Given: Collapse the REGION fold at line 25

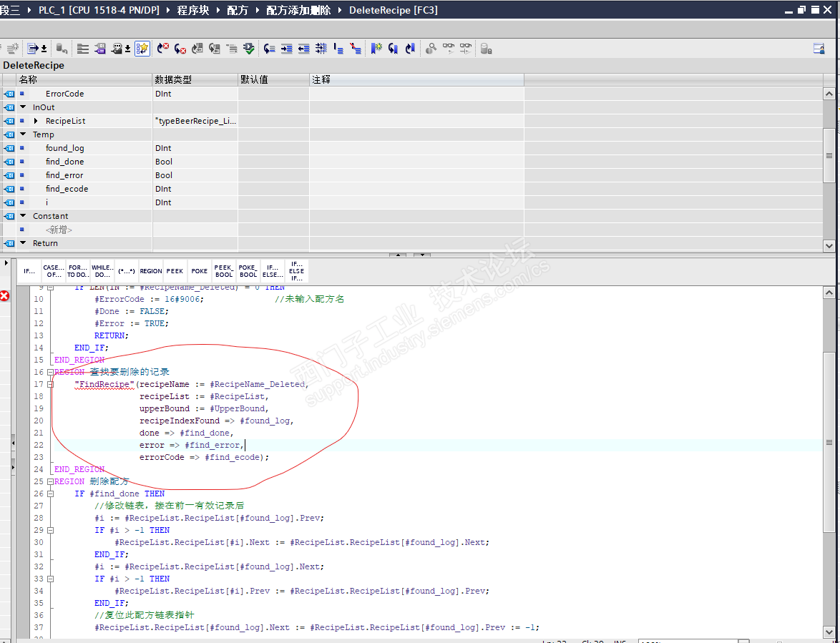Looking at the screenshot, I should click(50, 482).
